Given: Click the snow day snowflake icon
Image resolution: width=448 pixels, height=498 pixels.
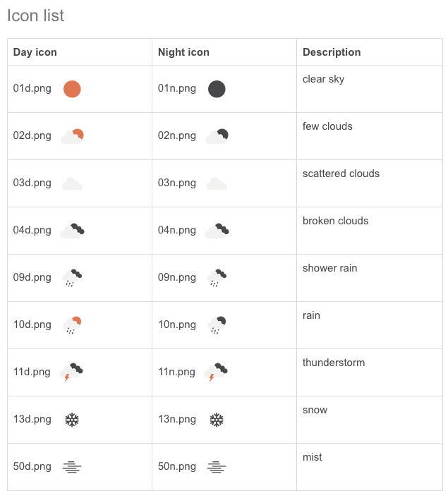Looking at the screenshot, I should coord(72,420).
